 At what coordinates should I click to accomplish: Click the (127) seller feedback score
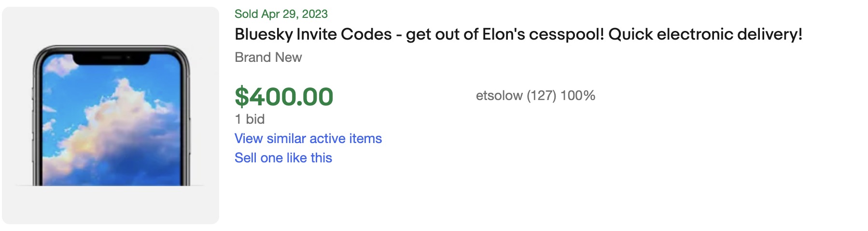pos(542,96)
